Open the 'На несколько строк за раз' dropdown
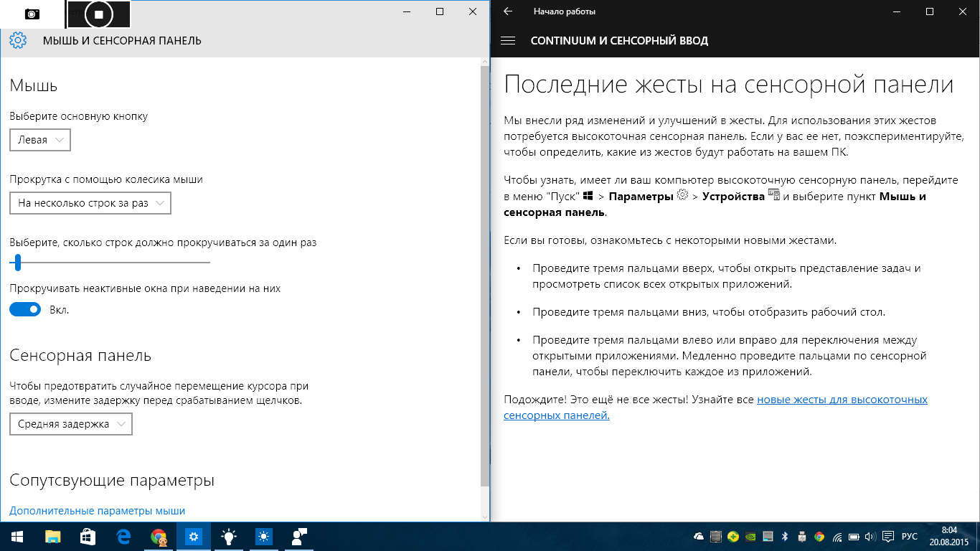This screenshot has height=551, width=980. (x=90, y=203)
